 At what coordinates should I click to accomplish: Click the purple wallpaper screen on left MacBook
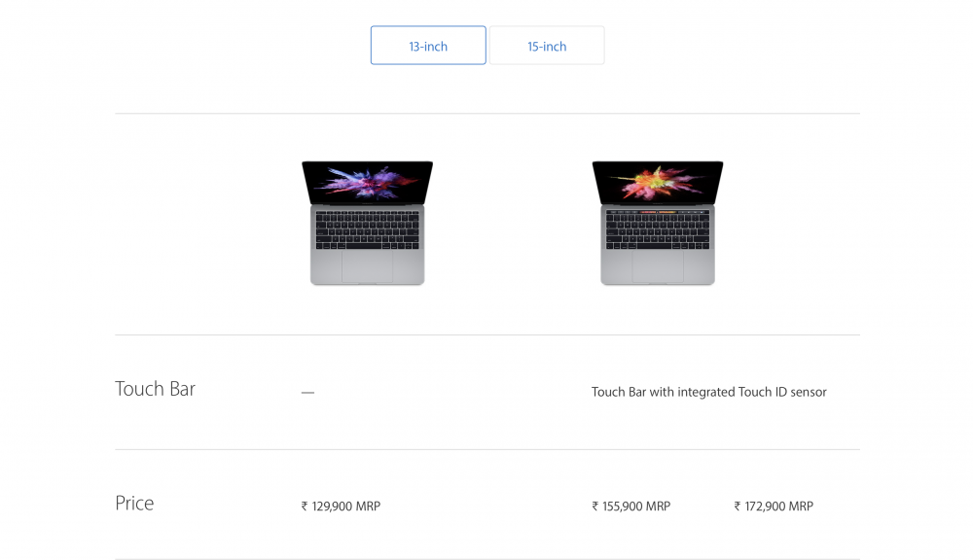pyautogui.click(x=367, y=182)
